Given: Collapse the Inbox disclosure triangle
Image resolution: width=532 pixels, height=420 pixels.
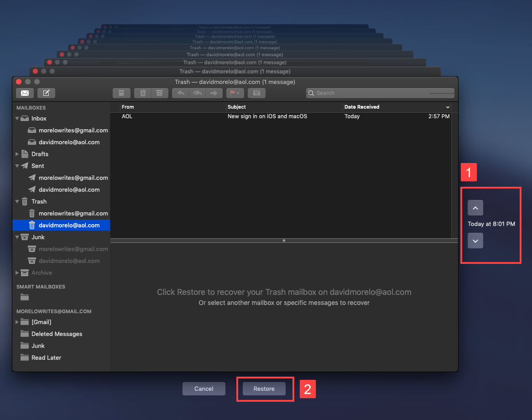Looking at the screenshot, I should 17,119.
